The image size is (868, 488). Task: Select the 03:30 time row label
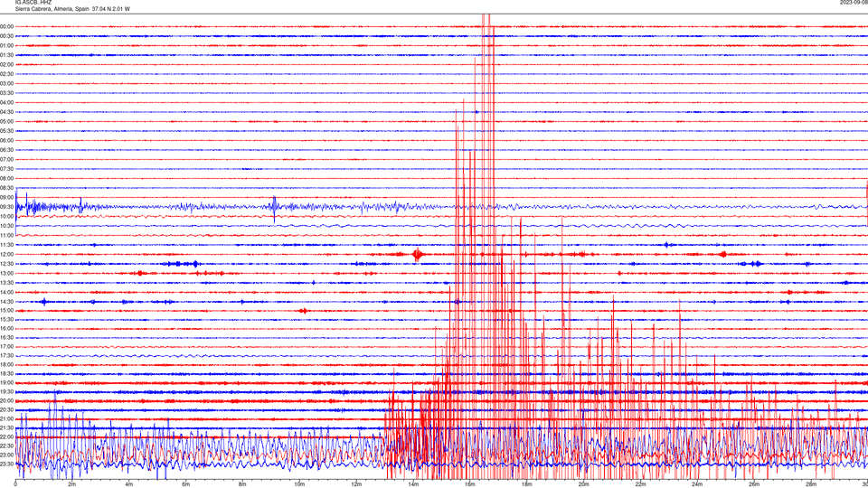tap(6, 93)
